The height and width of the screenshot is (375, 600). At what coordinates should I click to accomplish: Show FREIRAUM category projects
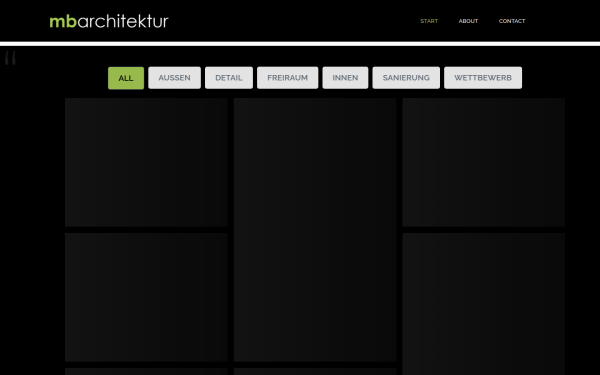[x=287, y=78]
